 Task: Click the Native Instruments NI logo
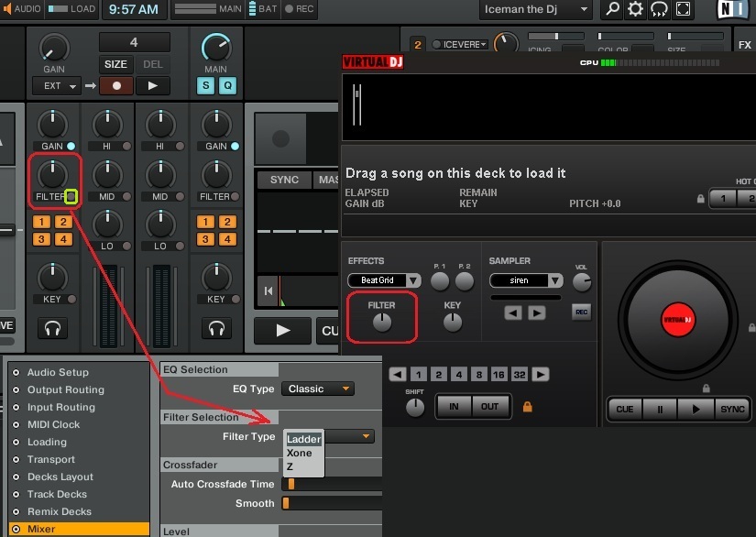point(732,10)
